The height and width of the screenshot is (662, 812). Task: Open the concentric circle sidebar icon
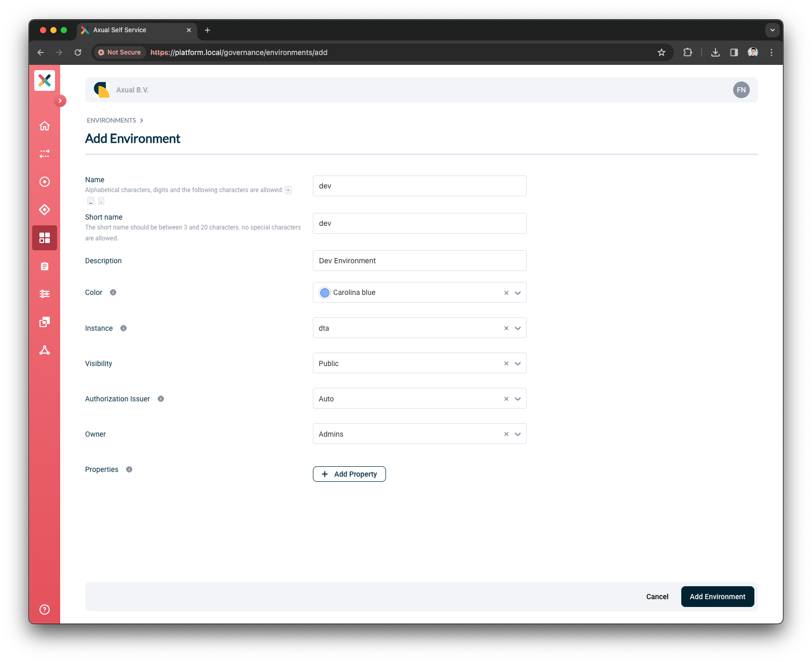coord(45,182)
